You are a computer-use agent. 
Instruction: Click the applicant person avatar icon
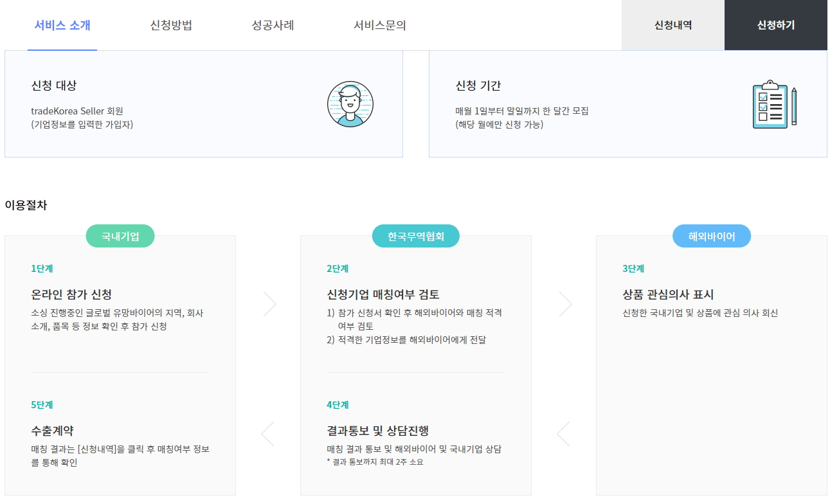[x=350, y=104]
